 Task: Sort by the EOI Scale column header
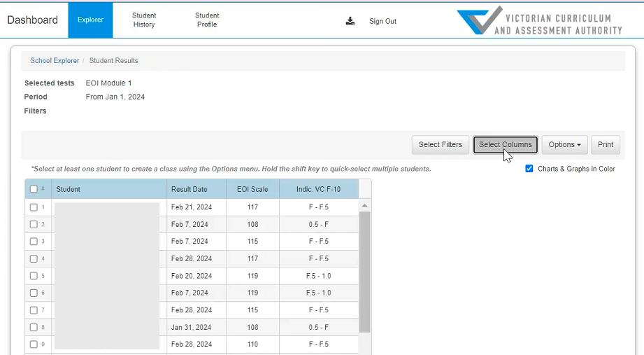pos(252,189)
